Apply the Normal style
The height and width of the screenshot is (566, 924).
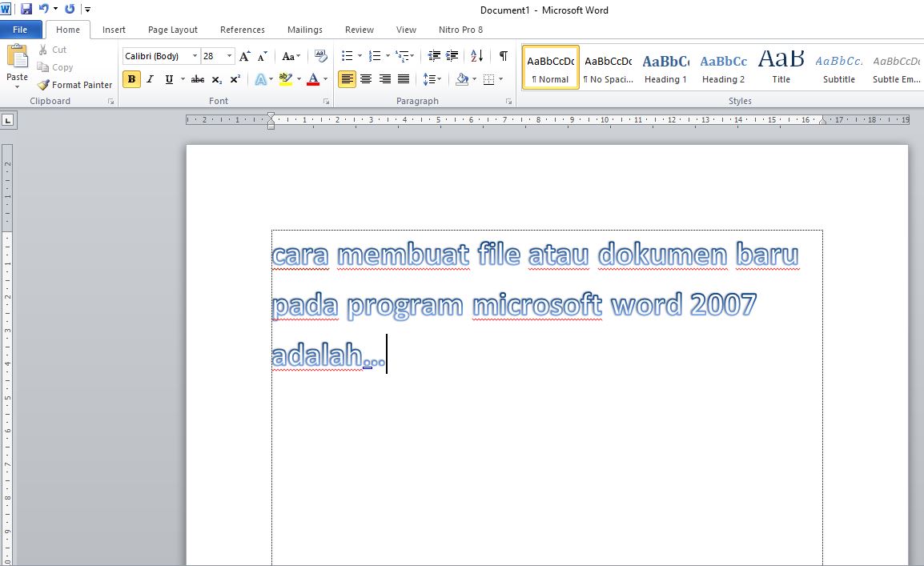[x=550, y=67]
